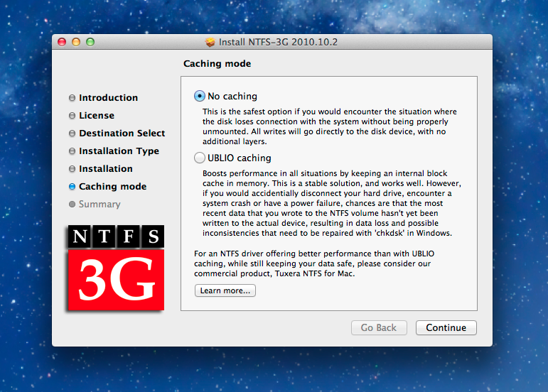Close the installer with red button
This screenshot has height=392, width=548.
coord(62,42)
